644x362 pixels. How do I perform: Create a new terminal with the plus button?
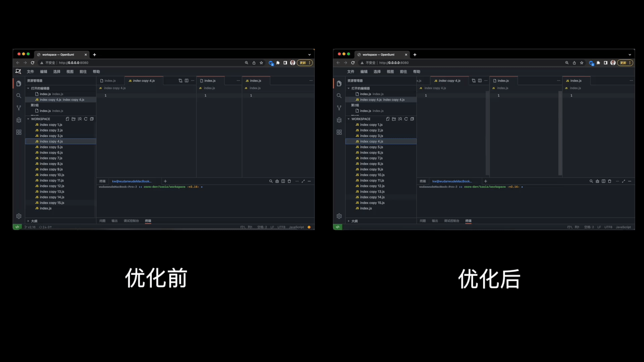pyautogui.click(x=165, y=181)
